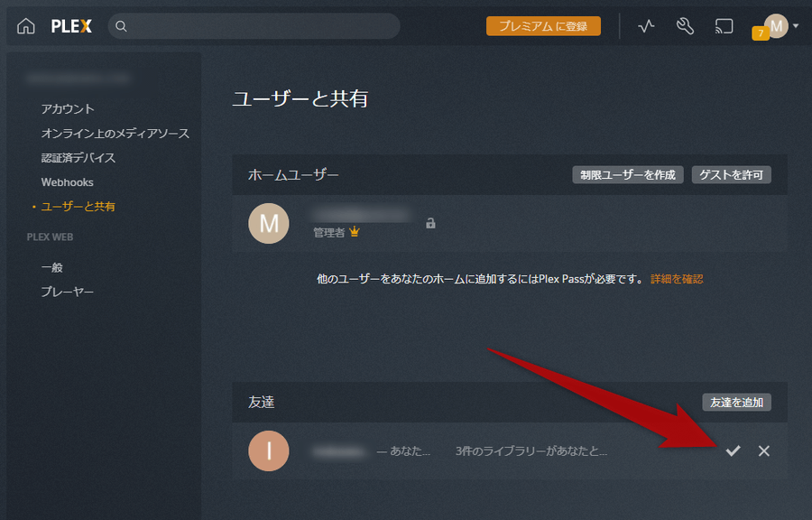The width and height of the screenshot is (812, 520).
Task: Click the PLEX logo
Action: 71,26
